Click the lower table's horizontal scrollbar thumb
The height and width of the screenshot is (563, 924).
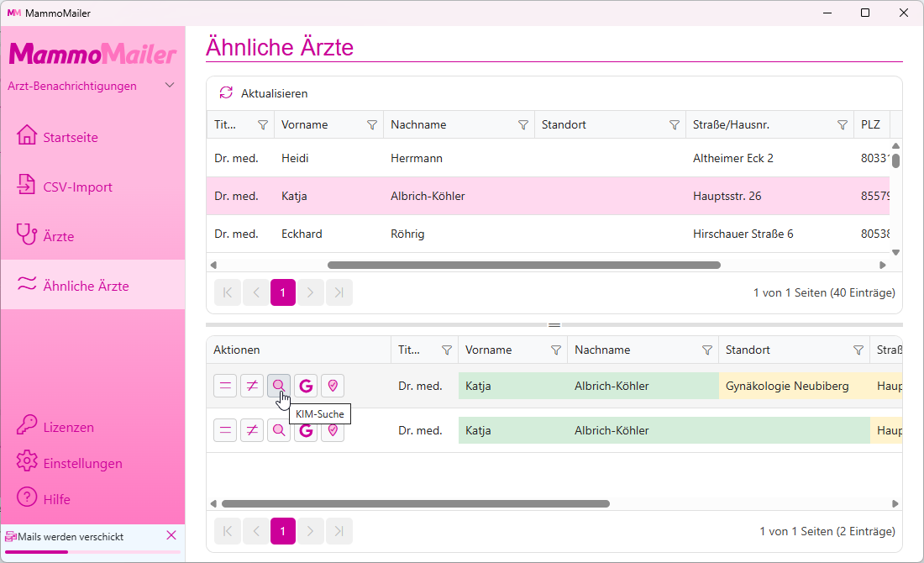click(416, 504)
